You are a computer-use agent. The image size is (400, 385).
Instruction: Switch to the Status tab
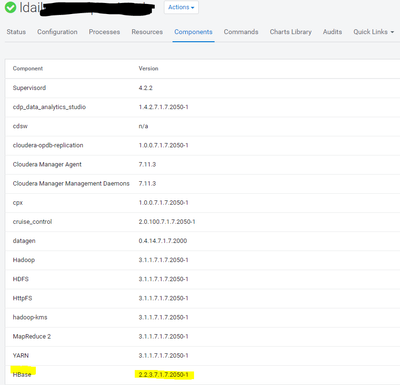(x=16, y=32)
